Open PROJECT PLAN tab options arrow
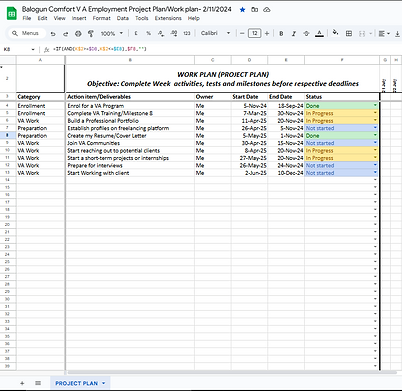The image size is (402, 391). 104,383
